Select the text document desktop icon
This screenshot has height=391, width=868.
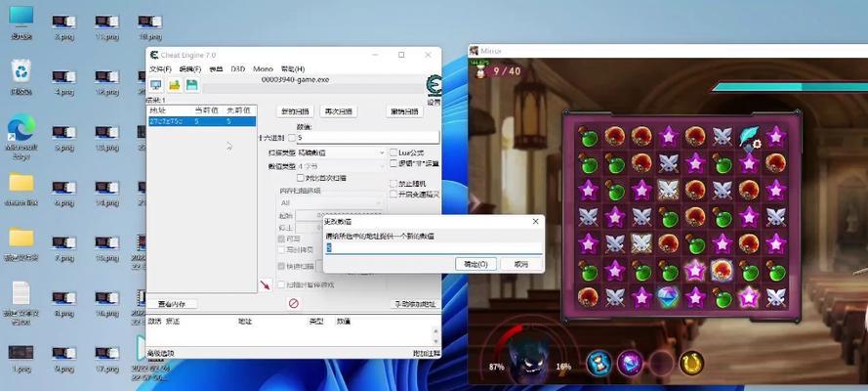21,303
